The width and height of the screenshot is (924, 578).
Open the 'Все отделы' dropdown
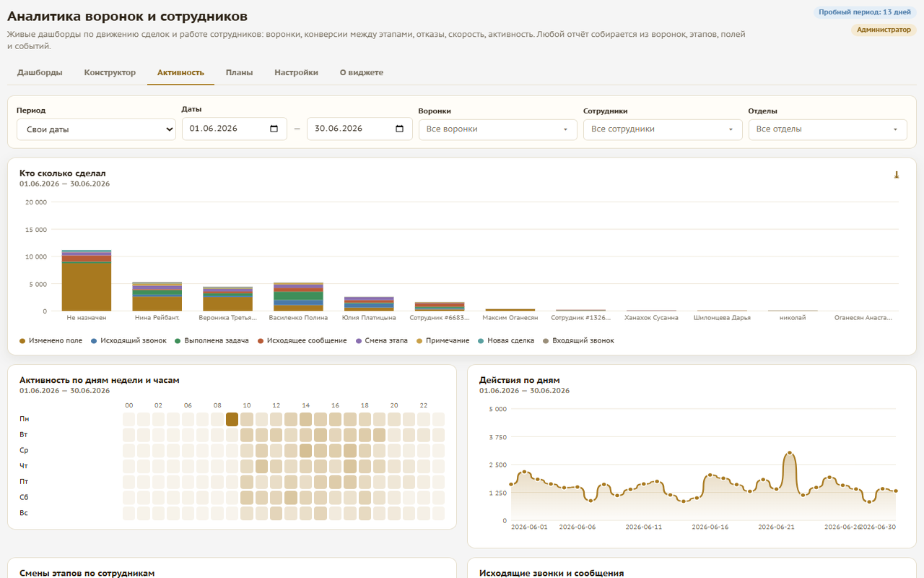click(828, 129)
